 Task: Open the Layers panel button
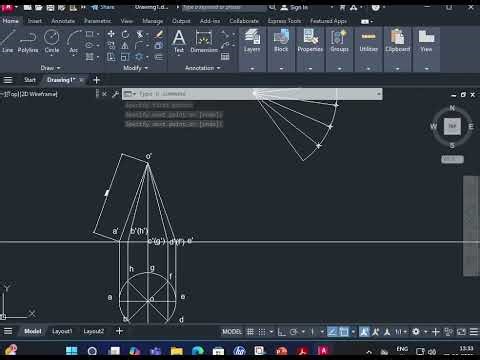pyautogui.click(x=252, y=41)
